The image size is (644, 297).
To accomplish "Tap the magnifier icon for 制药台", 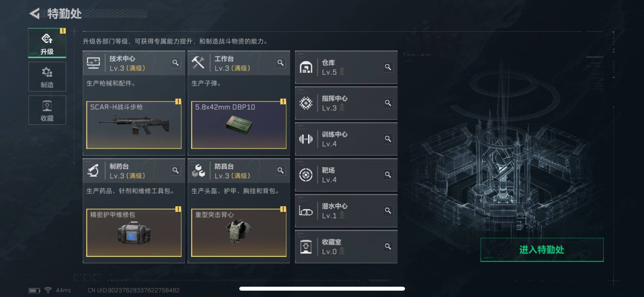I will [x=176, y=171].
